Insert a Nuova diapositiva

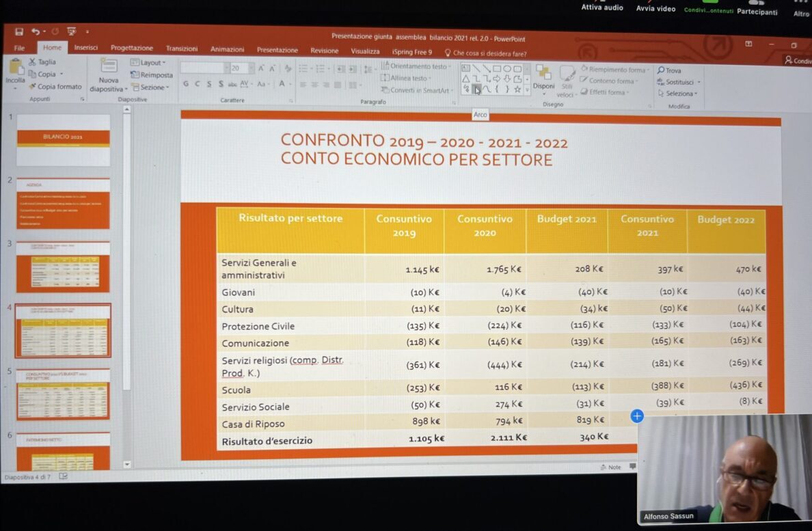[x=108, y=76]
